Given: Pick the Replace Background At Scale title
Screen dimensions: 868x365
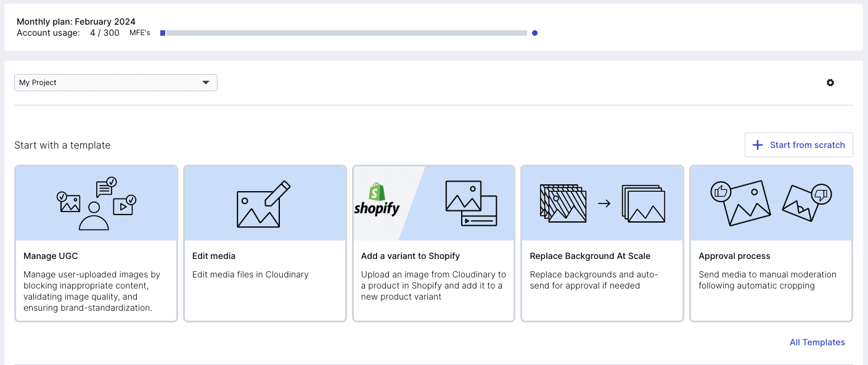Looking at the screenshot, I should 590,256.
